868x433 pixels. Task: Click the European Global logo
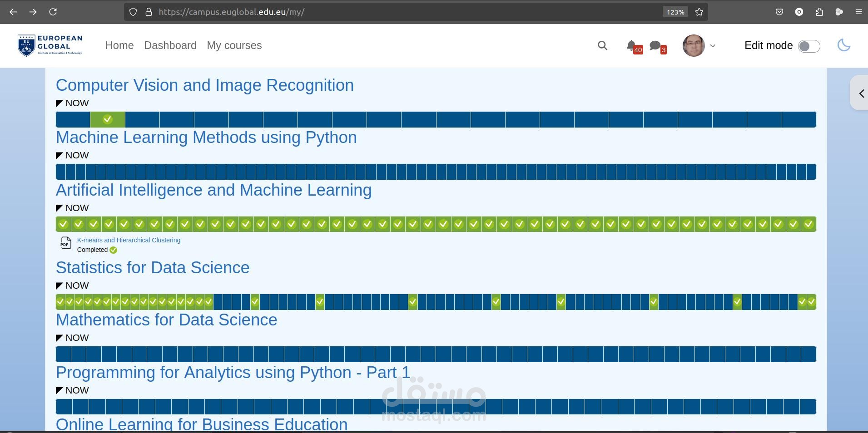click(50, 45)
